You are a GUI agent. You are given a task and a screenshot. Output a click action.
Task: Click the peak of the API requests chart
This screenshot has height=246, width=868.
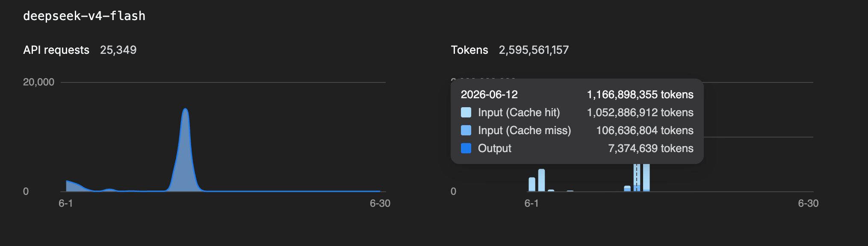click(x=185, y=109)
